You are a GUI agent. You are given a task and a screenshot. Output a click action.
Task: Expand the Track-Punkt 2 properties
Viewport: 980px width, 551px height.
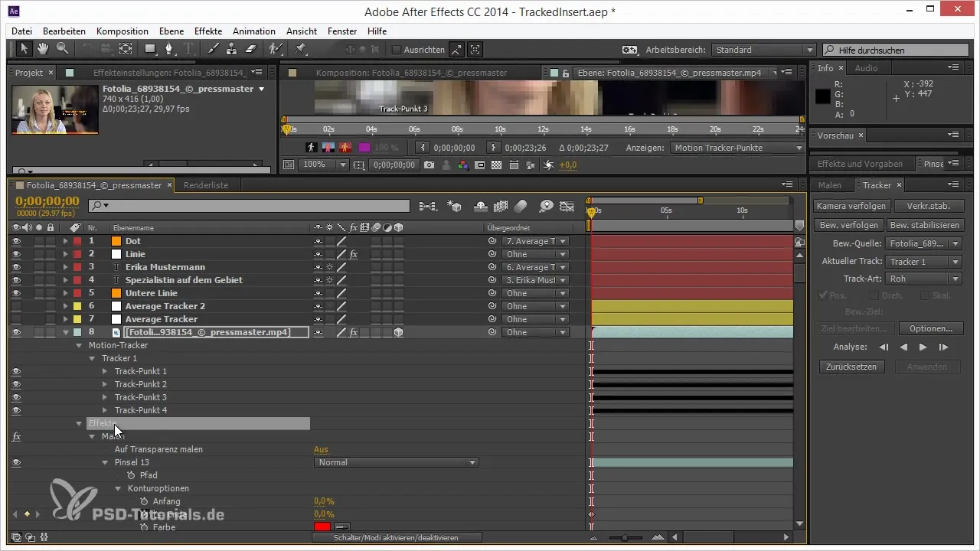105,384
